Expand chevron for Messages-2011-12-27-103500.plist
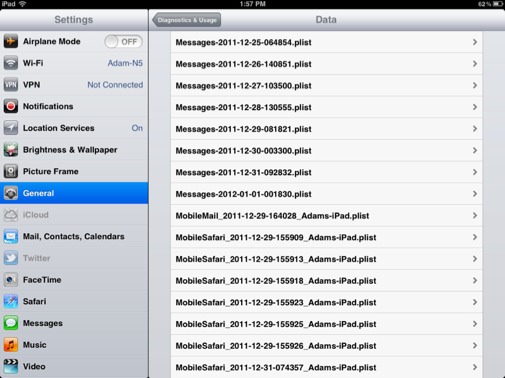Viewport: 505px width, 378px height. pos(475,85)
